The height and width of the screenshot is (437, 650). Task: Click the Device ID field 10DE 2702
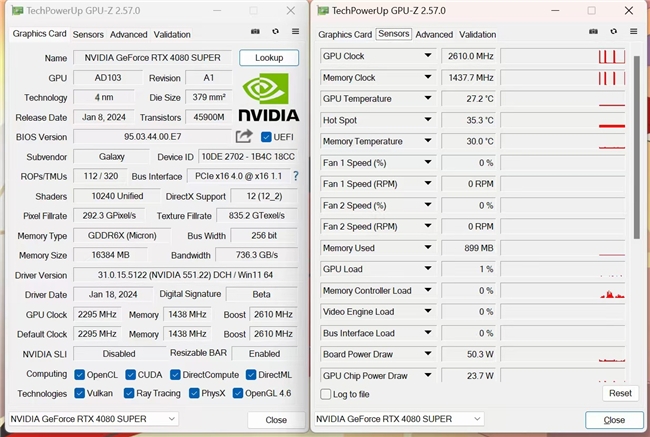(248, 157)
